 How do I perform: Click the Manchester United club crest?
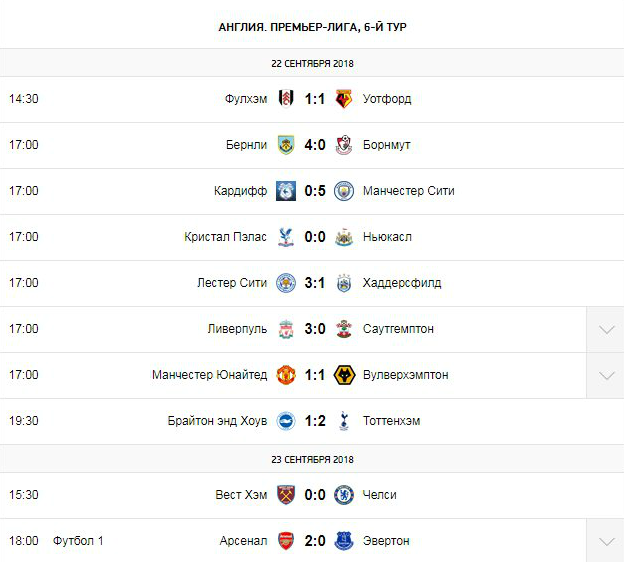[x=286, y=375]
